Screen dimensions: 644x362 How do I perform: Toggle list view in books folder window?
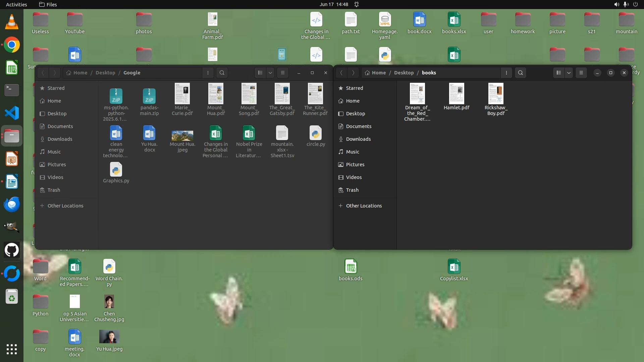pos(558,73)
